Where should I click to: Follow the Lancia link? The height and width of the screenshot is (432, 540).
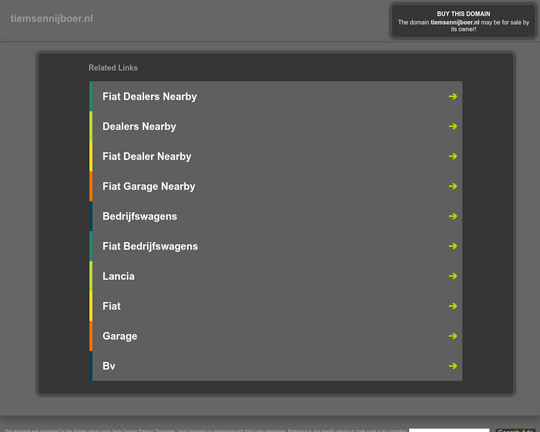[x=118, y=276]
